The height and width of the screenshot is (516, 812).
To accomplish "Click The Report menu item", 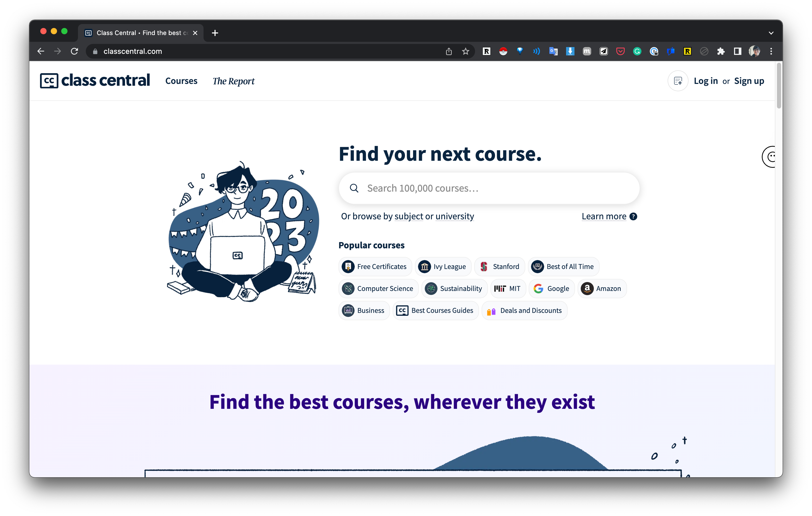I will [x=233, y=81].
